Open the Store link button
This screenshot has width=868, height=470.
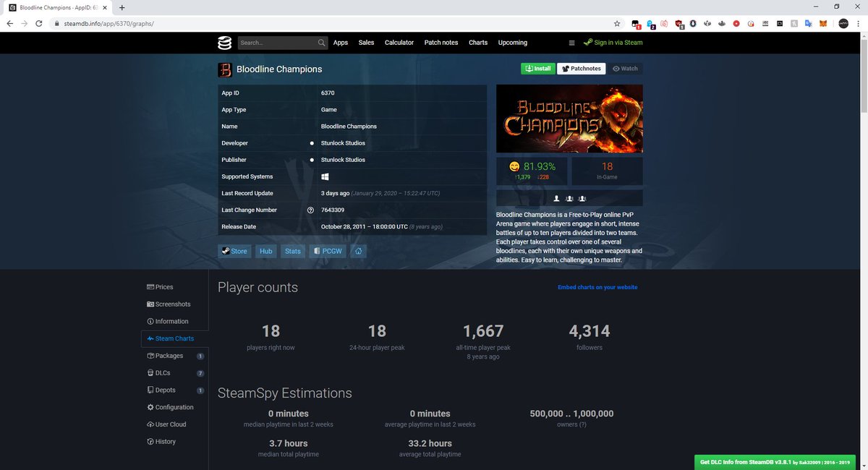pos(234,251)
